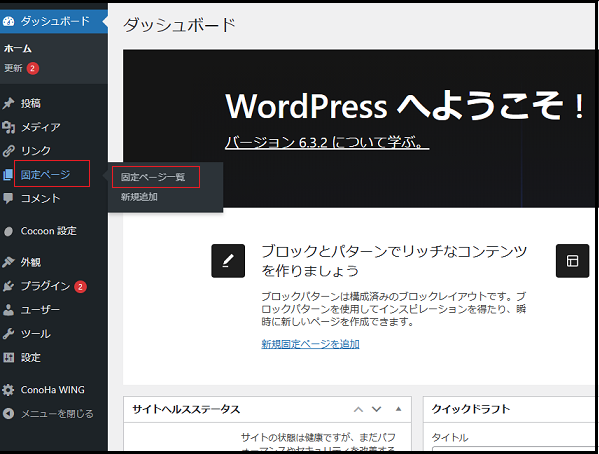
Task: Choose 固定ページ一覧 from the flyout submenu
Action: (x=153, y=177)
